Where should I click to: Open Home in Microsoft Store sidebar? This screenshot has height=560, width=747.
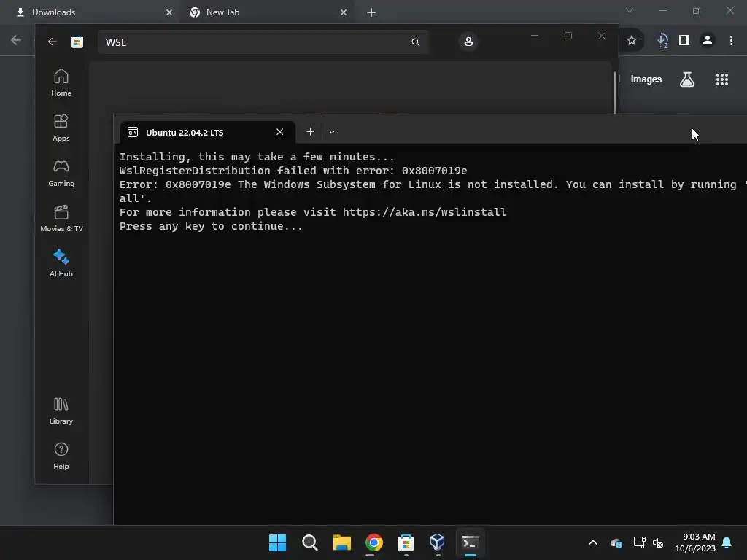coord(61,83)
